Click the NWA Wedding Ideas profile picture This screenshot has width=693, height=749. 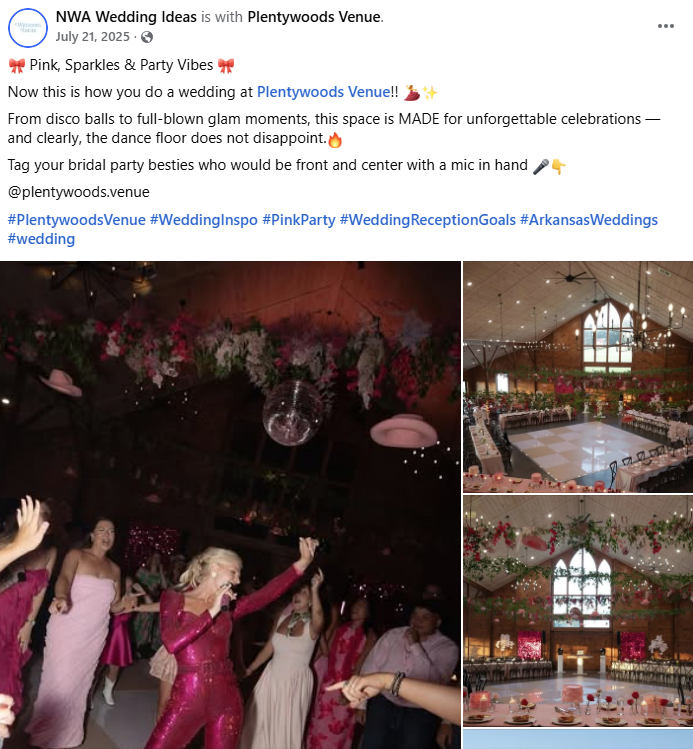click(x=28, y=28)
